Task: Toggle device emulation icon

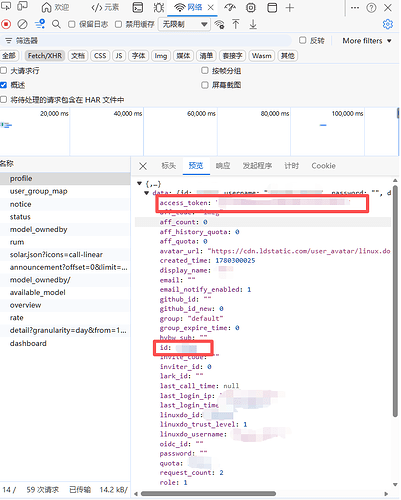Action: pos(23,7)
